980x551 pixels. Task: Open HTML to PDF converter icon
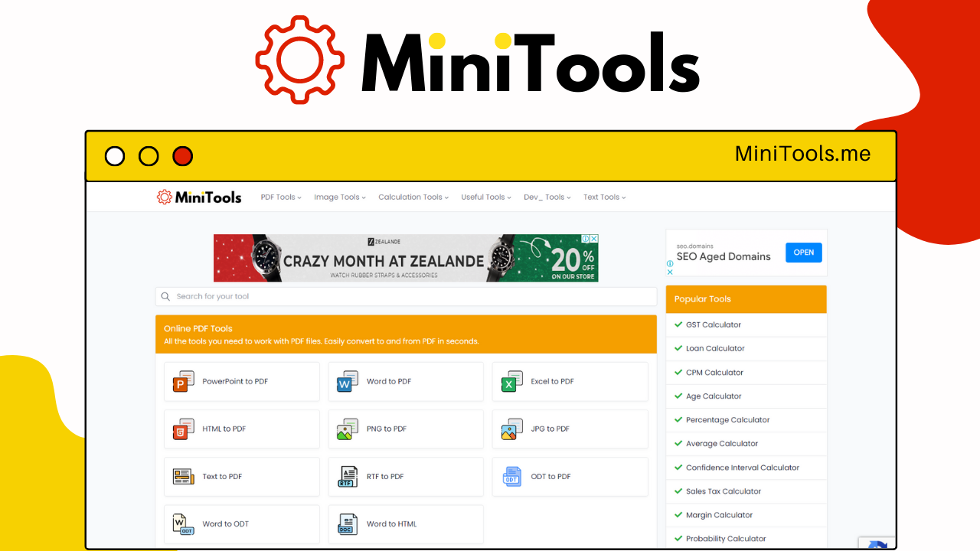184,429
